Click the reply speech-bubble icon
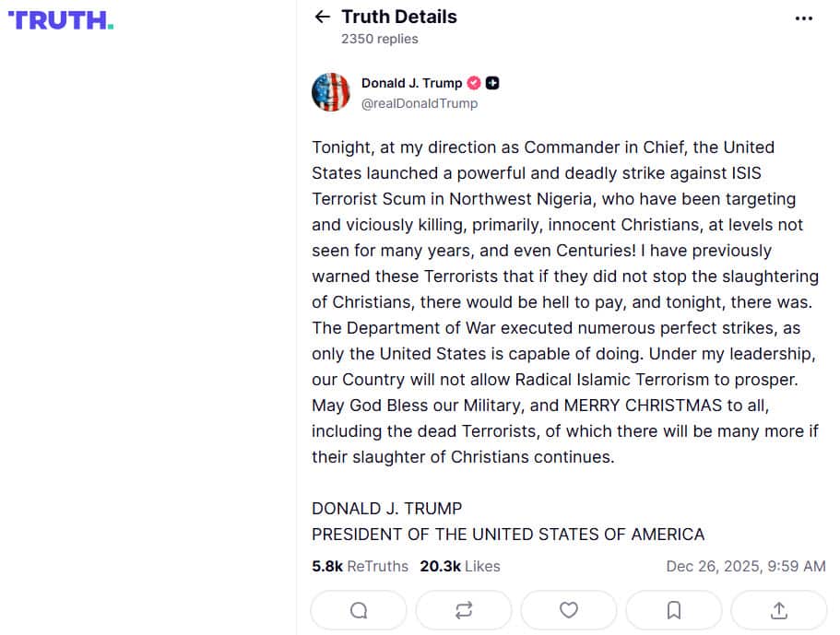The width and height of the screenshot is (840, 635). 358,609
